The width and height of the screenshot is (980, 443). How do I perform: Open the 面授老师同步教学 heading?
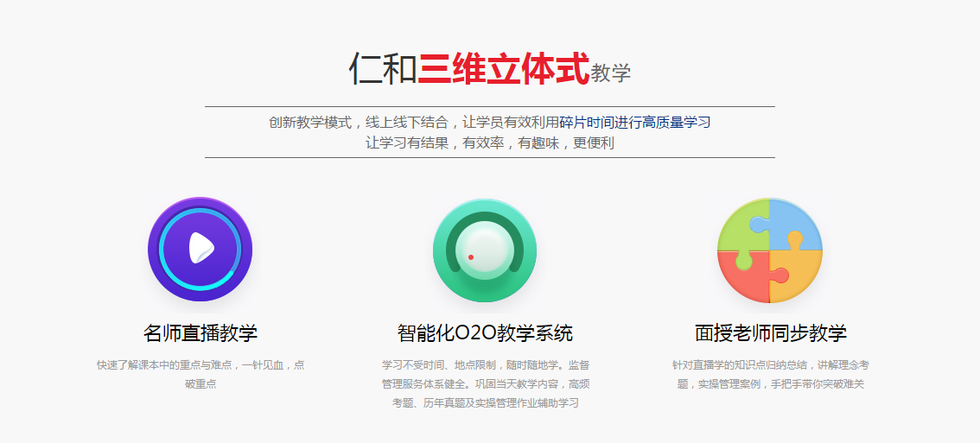click(771, 333)
